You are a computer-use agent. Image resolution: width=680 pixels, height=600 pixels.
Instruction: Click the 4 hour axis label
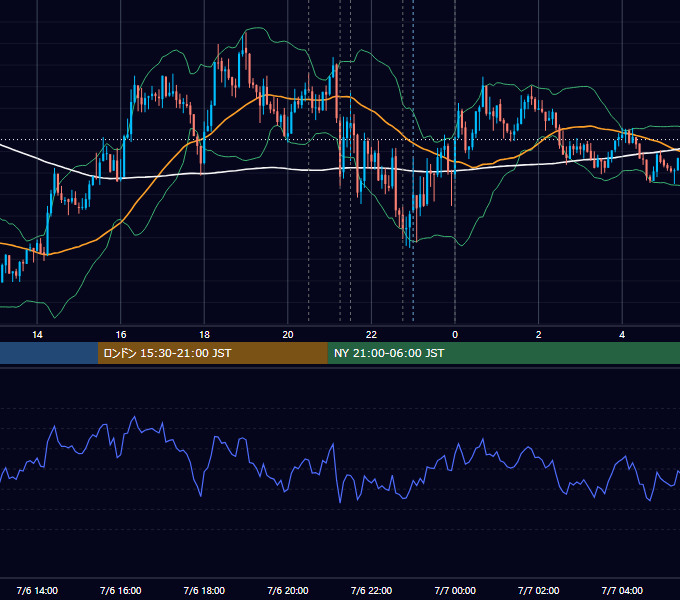622,335
